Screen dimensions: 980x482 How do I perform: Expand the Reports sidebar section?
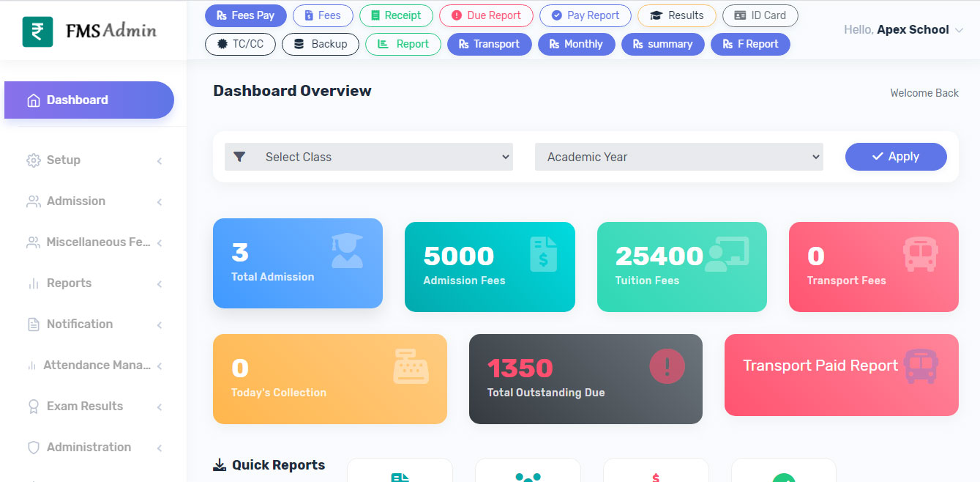pos(94,283)
